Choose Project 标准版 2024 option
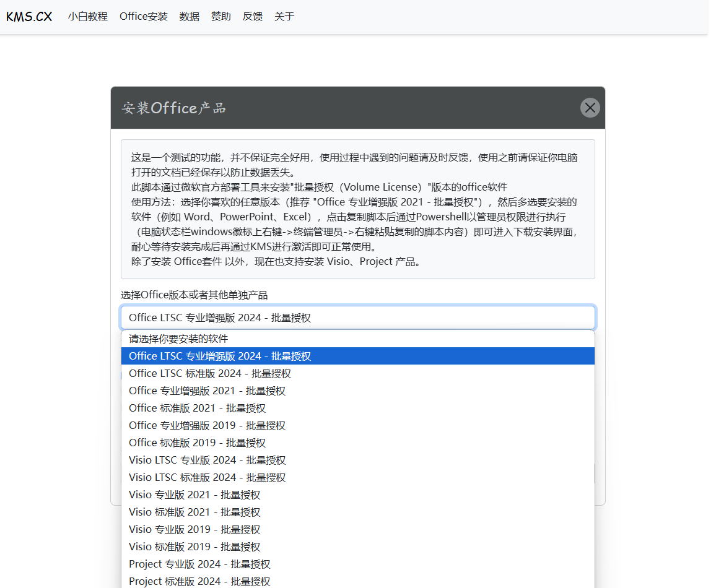This screenshot has width=716, height=588. [199, 581]
